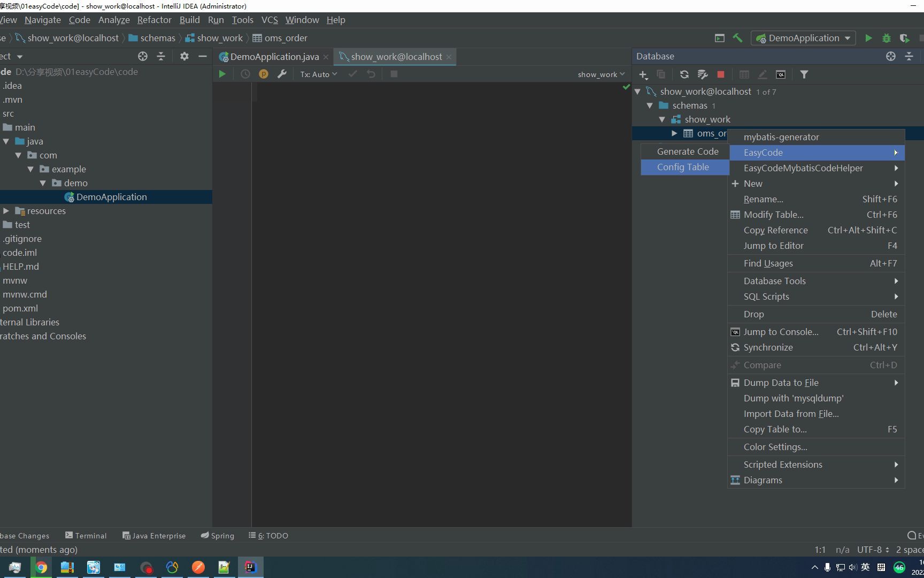Rollback transaction arrow icon
924x578 pixels.
(x=371, y=74)
